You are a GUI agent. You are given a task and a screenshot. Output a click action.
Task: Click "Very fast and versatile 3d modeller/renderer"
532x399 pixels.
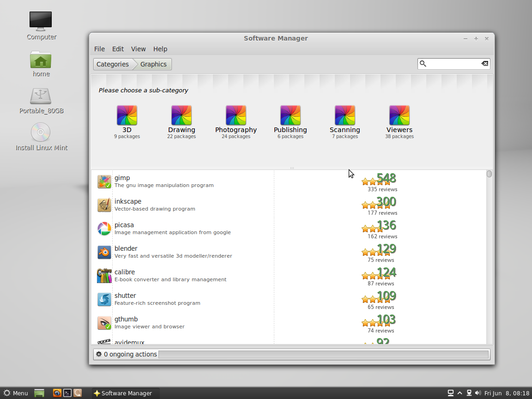(x=173, y=256)
